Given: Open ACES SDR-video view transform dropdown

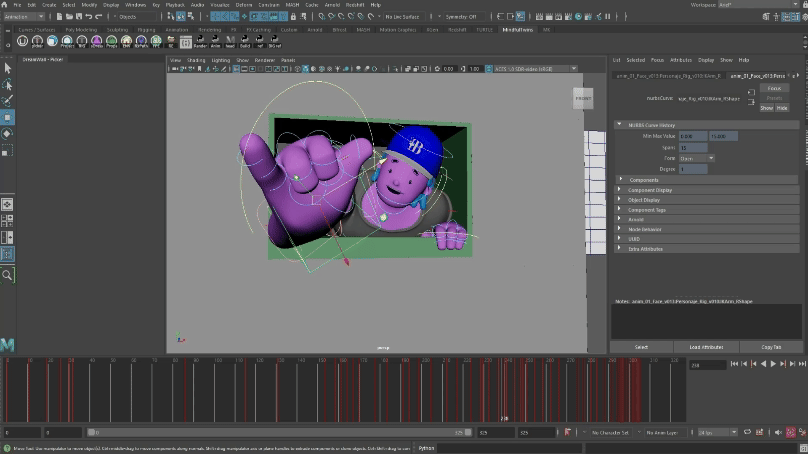Looking at the screenshot, I should [535, 69].
